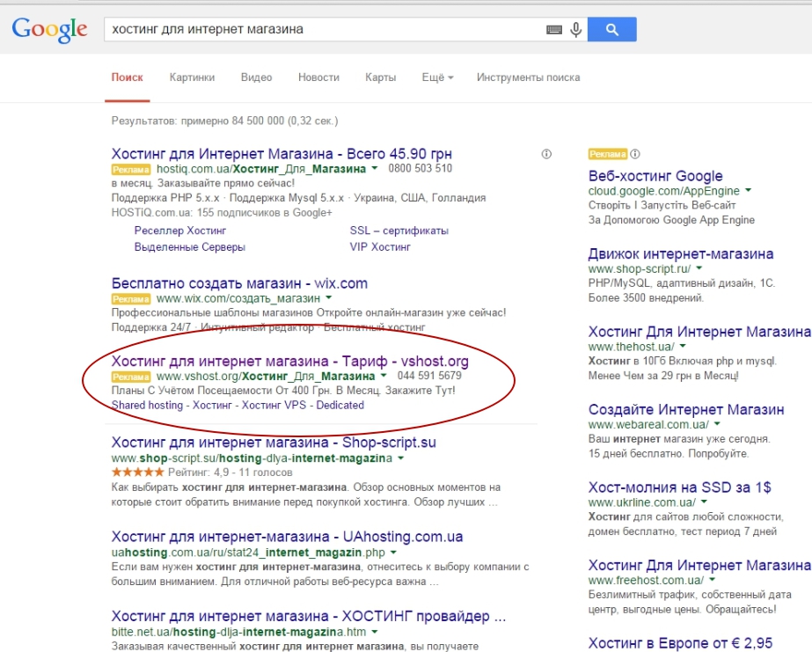
Task: Open the Движок интернет-магазина ad
Action: coord(681,253)
